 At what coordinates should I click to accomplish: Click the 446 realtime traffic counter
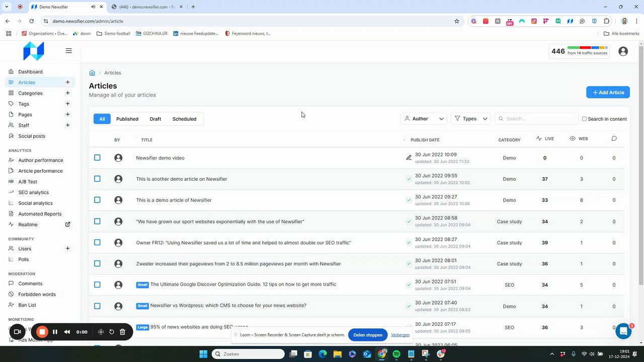tap(580, 51)
